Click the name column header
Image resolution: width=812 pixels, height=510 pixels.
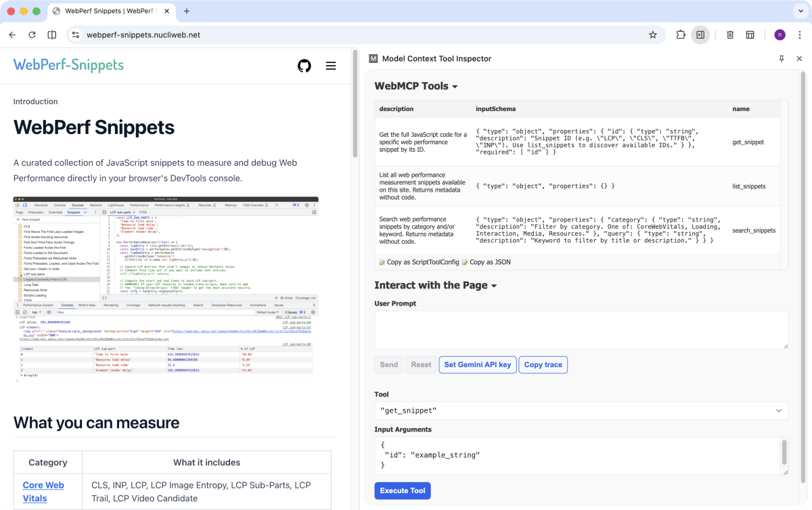point(740,108)
